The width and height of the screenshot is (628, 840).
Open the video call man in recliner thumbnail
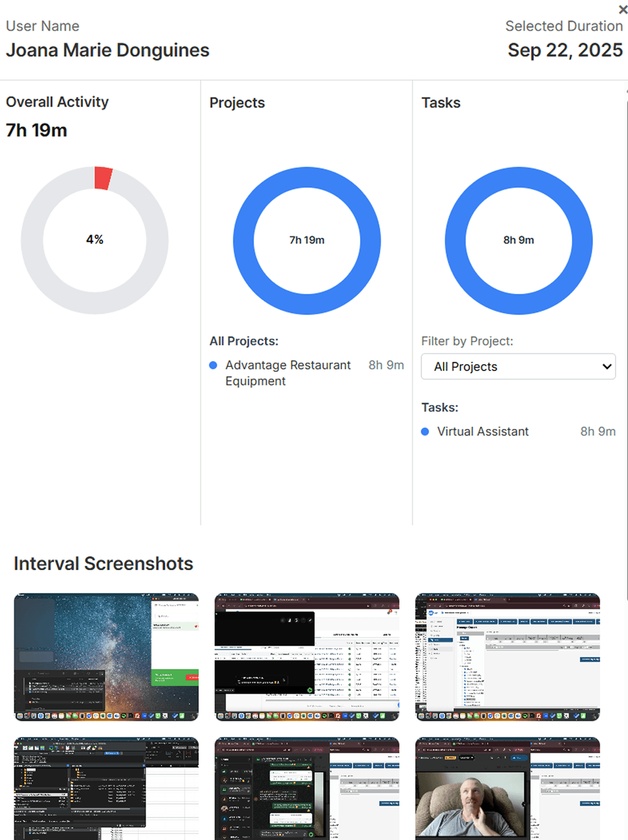(x=508, y=788)
